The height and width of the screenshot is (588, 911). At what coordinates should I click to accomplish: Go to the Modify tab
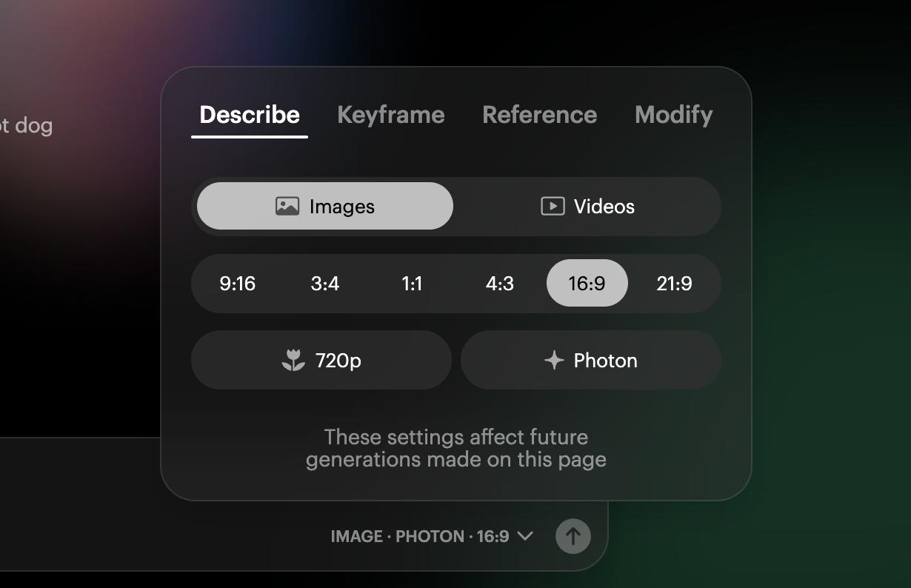click(674, 115)
